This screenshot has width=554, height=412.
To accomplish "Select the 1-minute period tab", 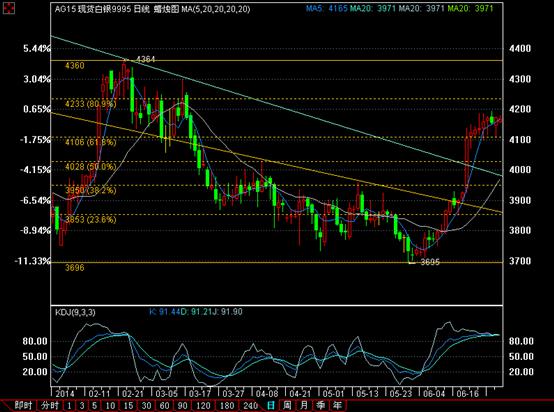I will tap(69, 405).
